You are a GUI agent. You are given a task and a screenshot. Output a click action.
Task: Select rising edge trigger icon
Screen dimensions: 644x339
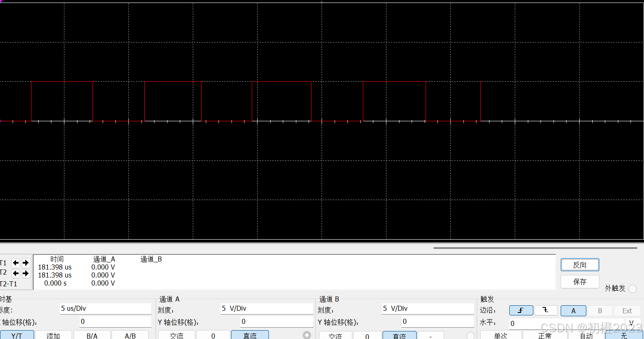tap(521, 310)
